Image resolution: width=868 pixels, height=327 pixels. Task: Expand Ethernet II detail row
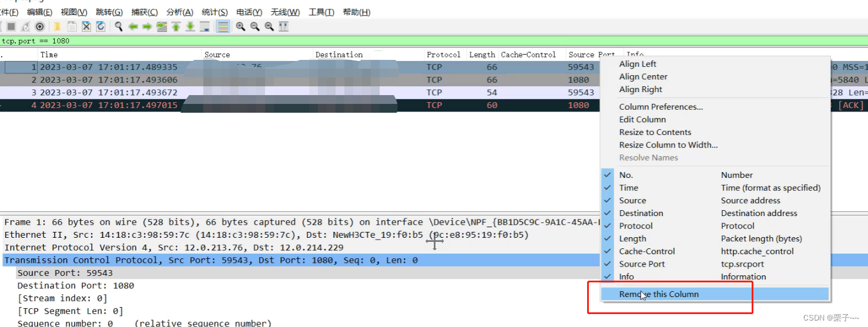[x=300, y=235]
